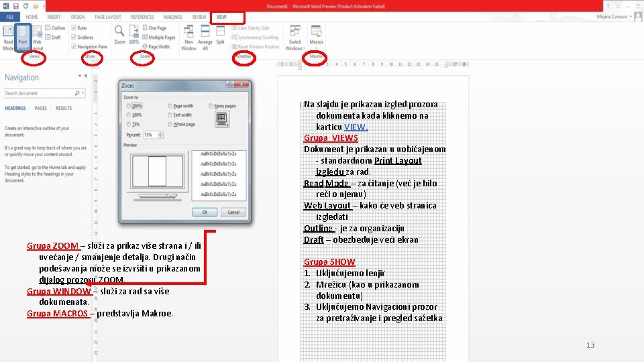This screenshot has height=362, width=644.
Task: Switch to Web Layout view
Action: pos(38,38)
